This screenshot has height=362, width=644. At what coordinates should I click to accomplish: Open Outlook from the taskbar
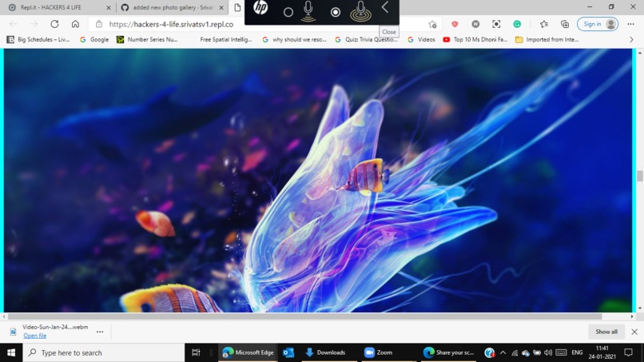(288, 352)
